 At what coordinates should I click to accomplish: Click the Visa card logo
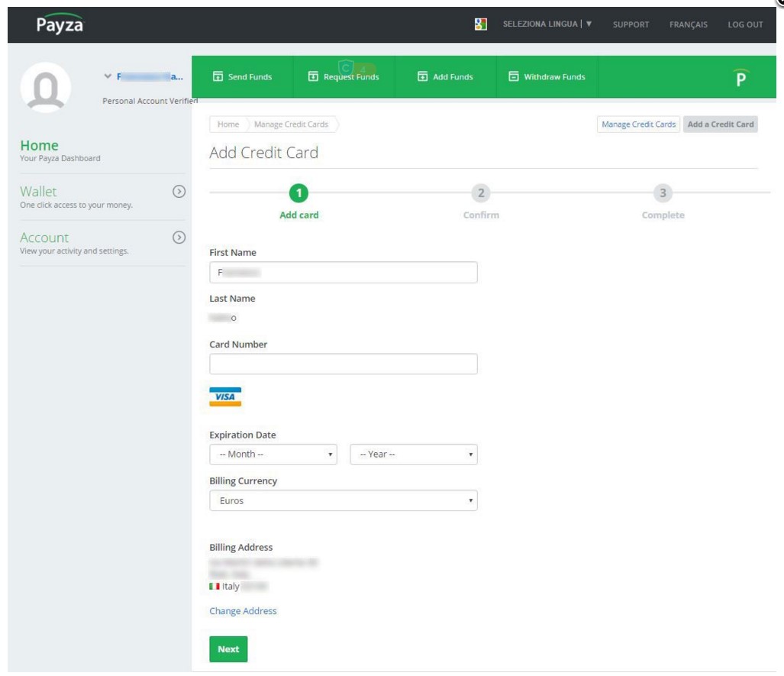coord(225,396)
